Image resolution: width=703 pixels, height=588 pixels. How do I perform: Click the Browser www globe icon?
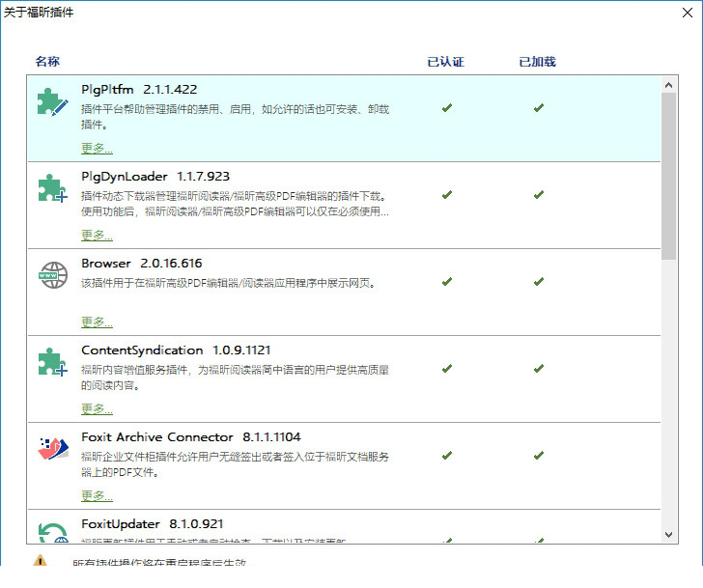click(53, 275)
